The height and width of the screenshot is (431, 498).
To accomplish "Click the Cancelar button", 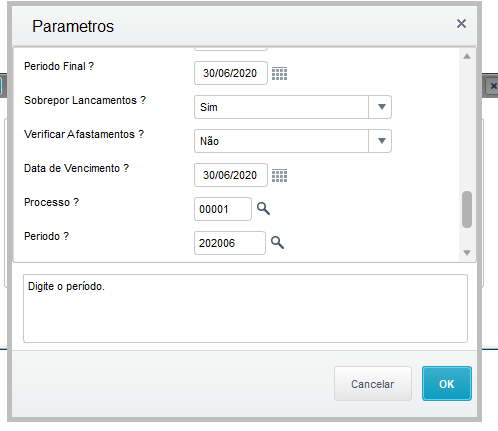I will click(x=373, y=384).
